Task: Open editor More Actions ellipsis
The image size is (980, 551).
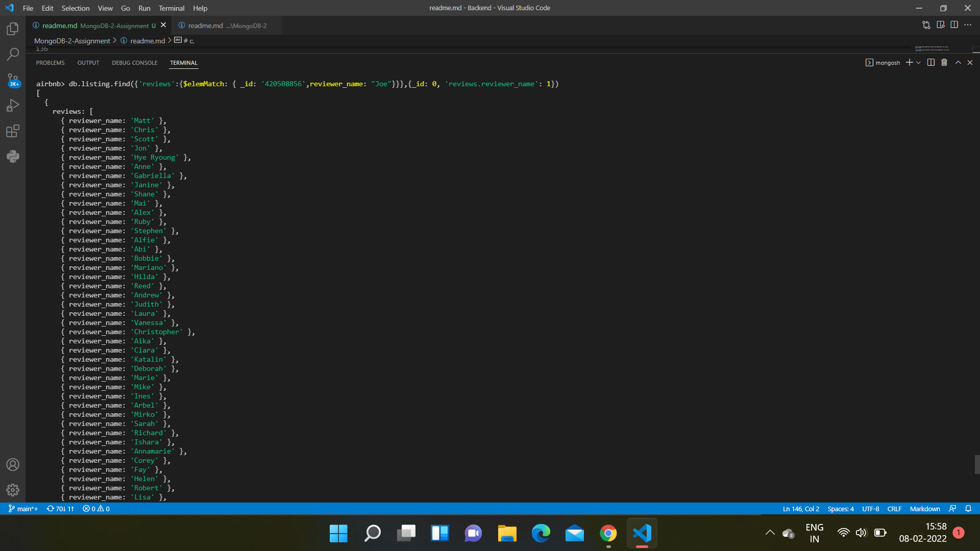Action: (968, 25)
